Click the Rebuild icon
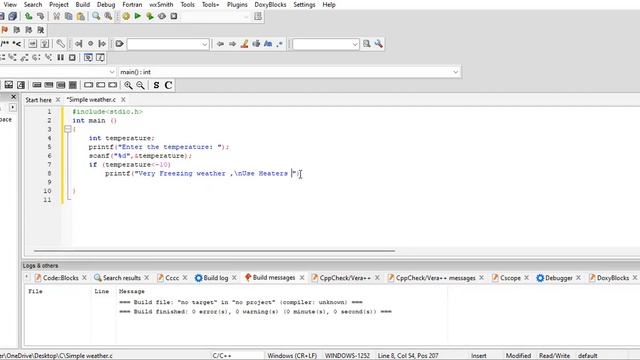The height and width of the screenshot is (360, 640). tap(162, 16)
